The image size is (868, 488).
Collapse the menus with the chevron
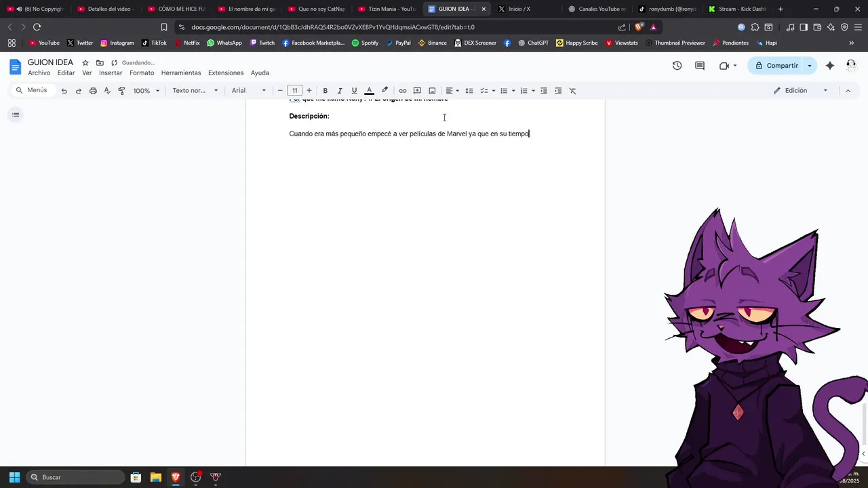[848, 91]
